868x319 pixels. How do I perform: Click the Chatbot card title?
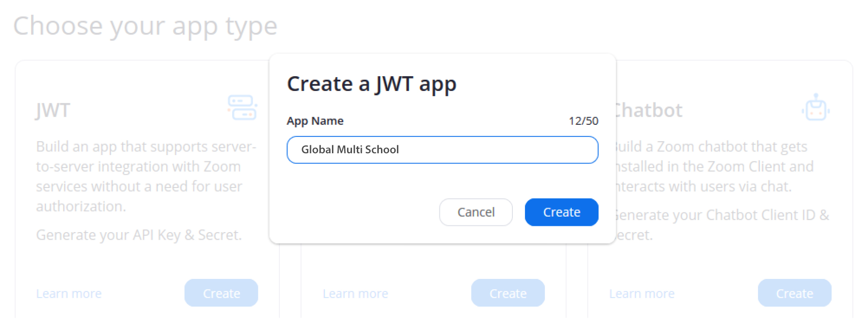[x=649, y=110]
